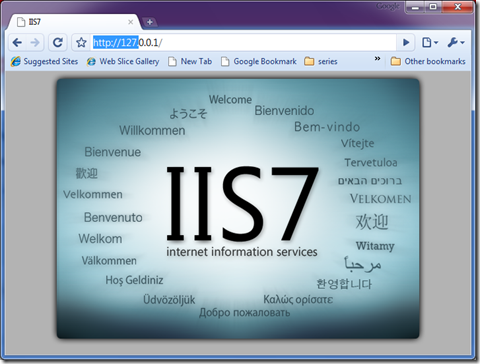This screenshot has width=480, height=364.
Task: Close the browser window
Action: pos(458,7)
